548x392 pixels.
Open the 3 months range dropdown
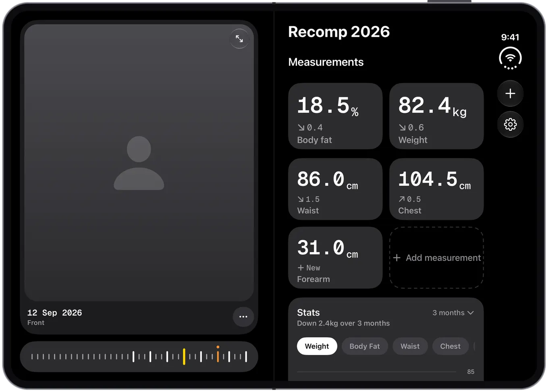click(x=453, y=313)
